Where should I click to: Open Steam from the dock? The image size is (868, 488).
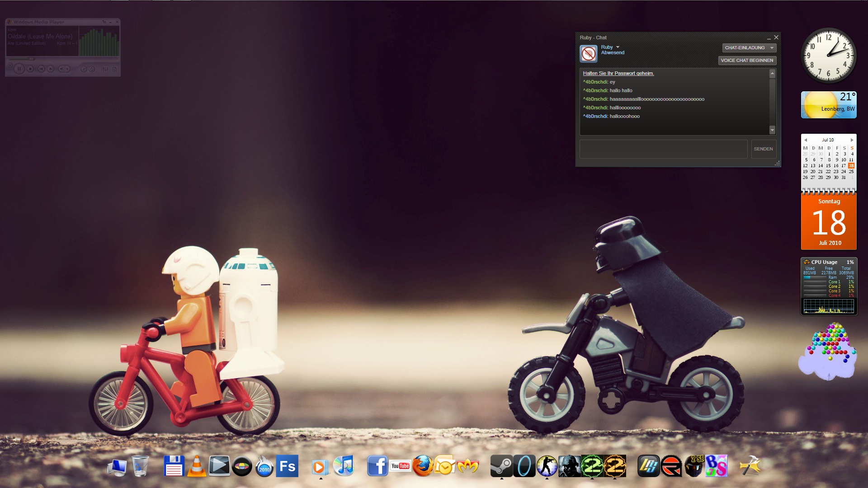tap(501, 465)
